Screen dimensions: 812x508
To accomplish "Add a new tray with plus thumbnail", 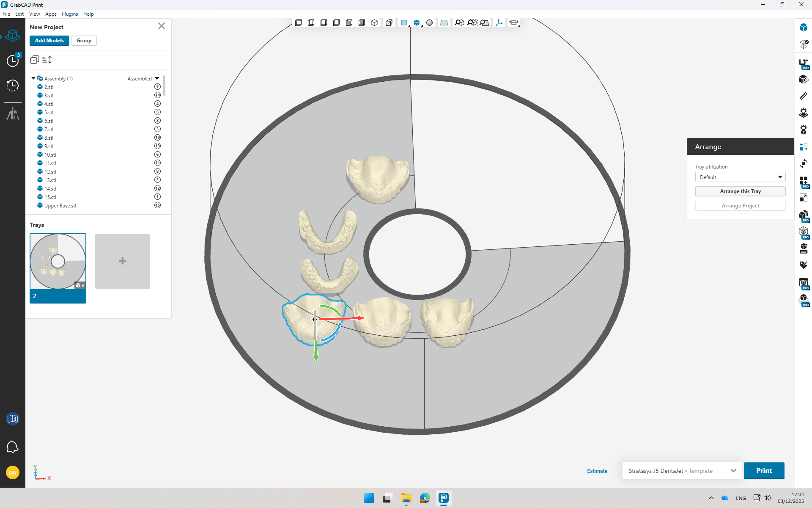I will tap(123, 261).
